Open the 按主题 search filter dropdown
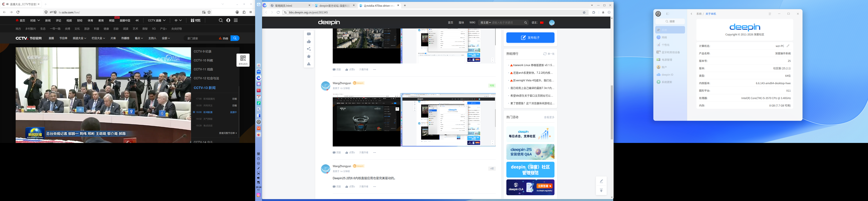This screenshot has height=201, width=868. [x=485, y=23]
